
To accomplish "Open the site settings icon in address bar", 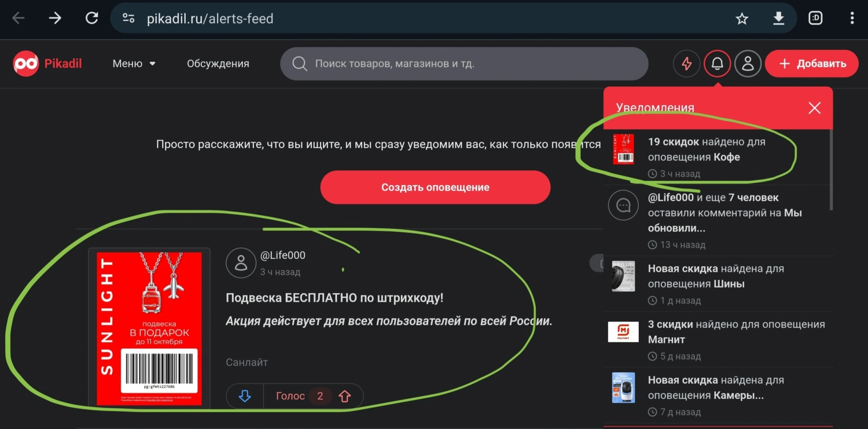I will point(128,18).
